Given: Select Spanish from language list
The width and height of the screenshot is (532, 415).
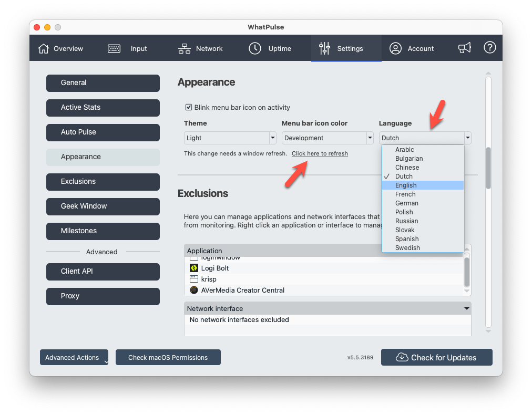Looking at the screenshot, I should (x=423, y=238).
